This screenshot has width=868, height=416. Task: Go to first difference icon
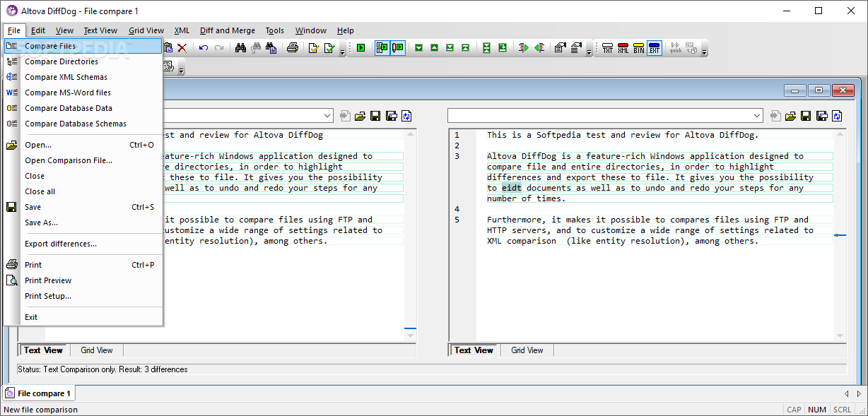[466, 48]
